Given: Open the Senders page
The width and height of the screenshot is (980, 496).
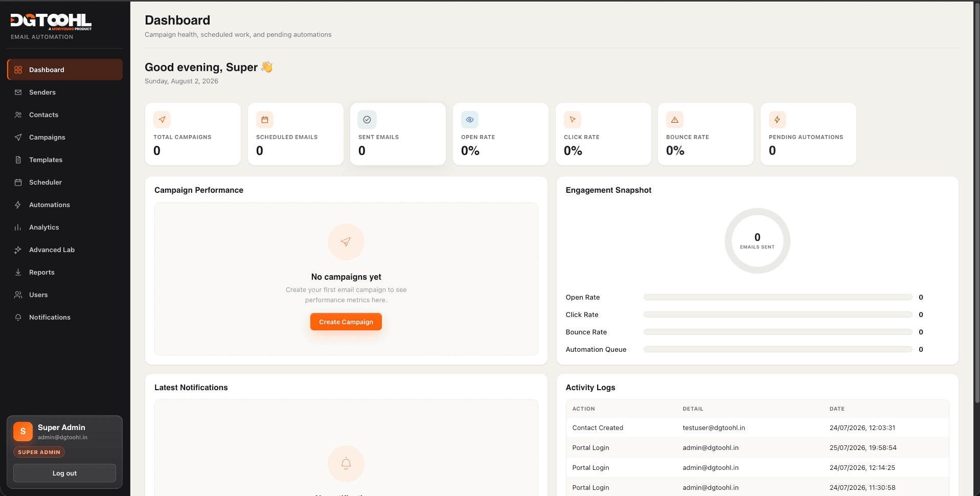Looking at the screenshot, I should pyautogui.click(x=65, y=92).
